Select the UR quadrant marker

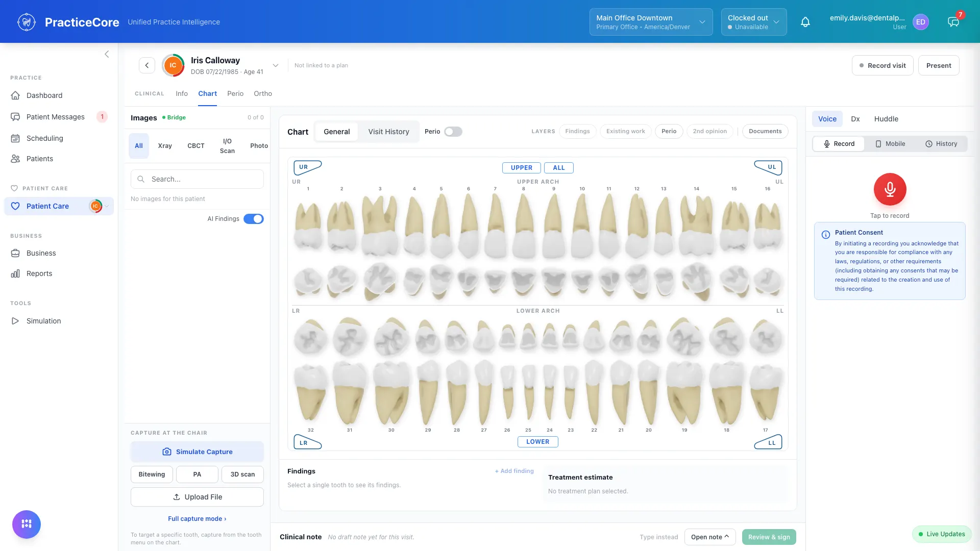(x=307, y=167)
